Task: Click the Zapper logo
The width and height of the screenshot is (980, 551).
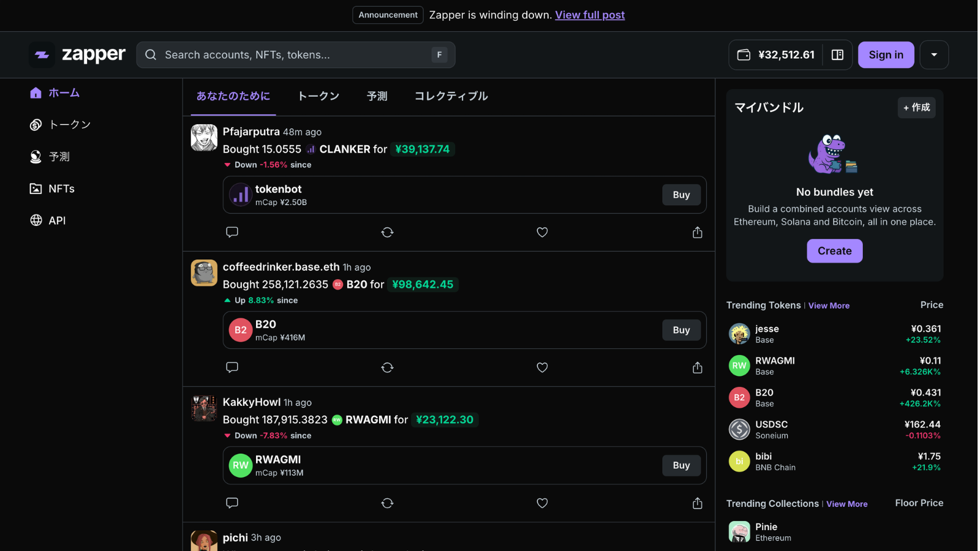Action: (x=77, y=54)
